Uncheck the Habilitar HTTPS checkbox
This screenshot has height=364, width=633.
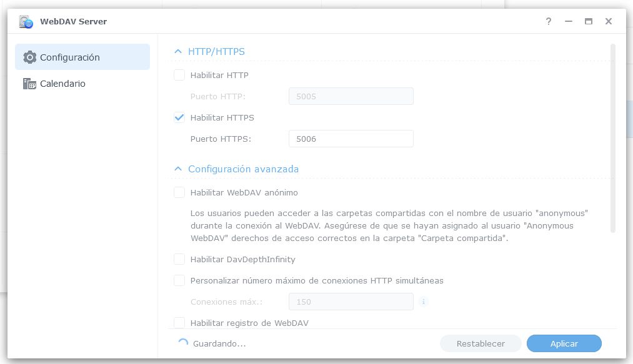pos(179,117)
